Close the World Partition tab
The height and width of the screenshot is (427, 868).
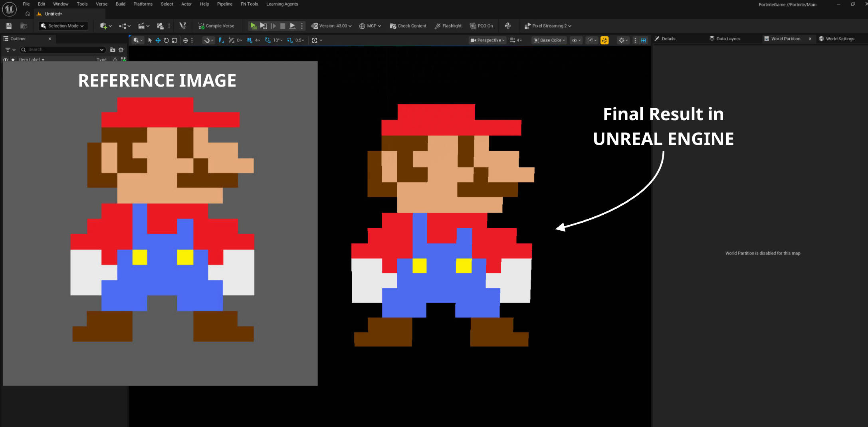pos(810,39)
